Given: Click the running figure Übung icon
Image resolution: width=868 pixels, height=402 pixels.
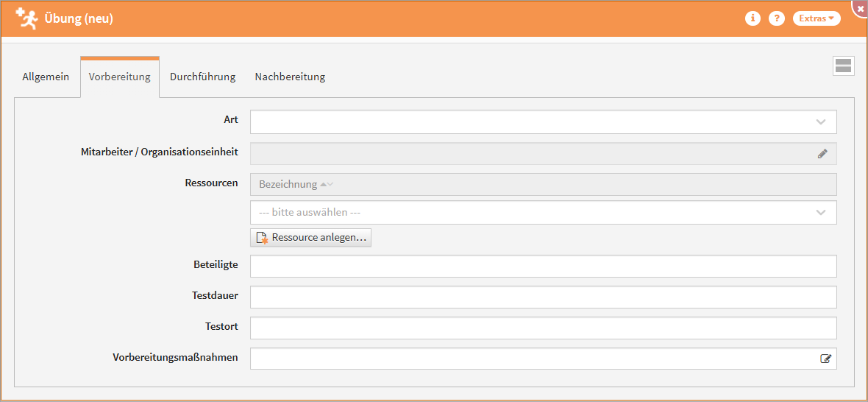Looking at the screenshot, I should click(x=26, y=18).
